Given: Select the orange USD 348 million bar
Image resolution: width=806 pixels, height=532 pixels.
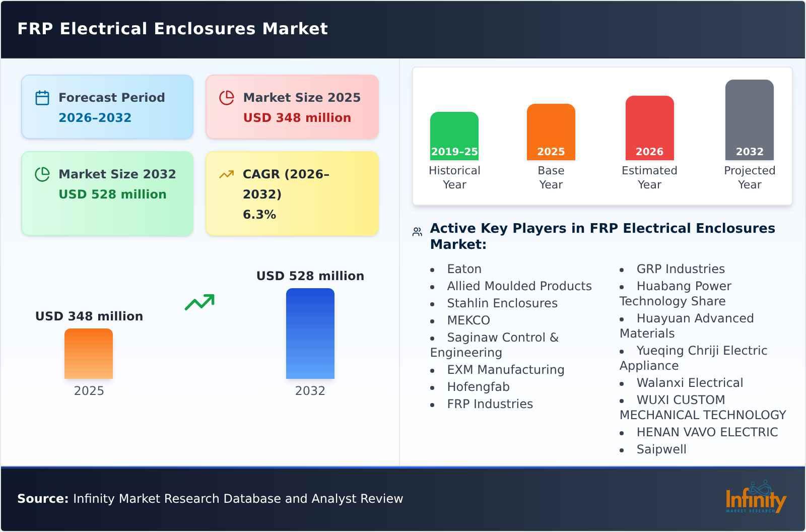Looking at the screenshot, I should pyautogui.click(x=89, y=354).
